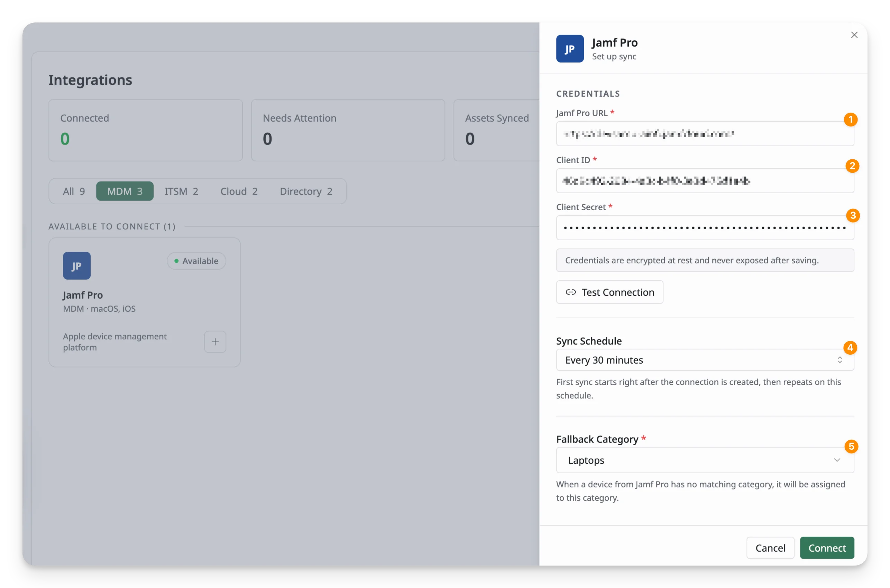The image size is (890, 588).
Task: Filter by the Cloud tab
Action: [x=239, y=191]
